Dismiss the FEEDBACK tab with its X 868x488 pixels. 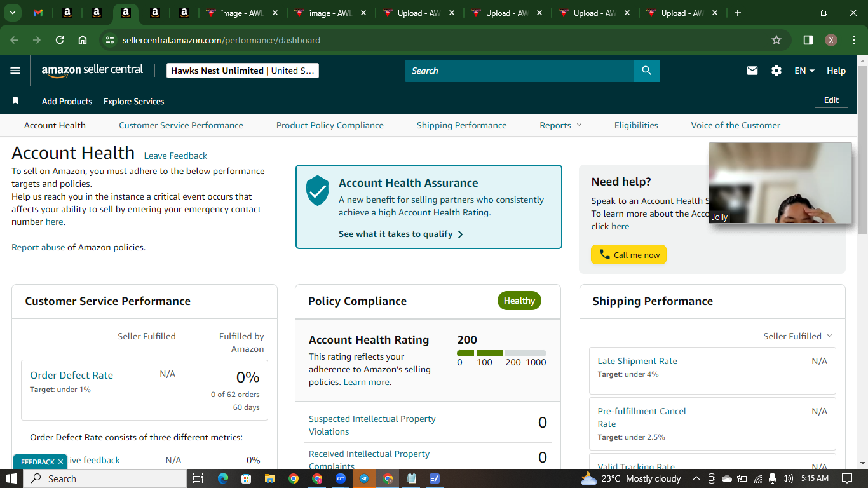tap(60, 462)
